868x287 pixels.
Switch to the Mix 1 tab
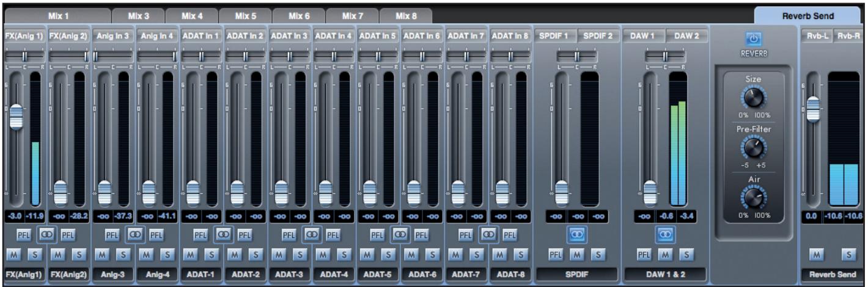(x=57, y=15)
